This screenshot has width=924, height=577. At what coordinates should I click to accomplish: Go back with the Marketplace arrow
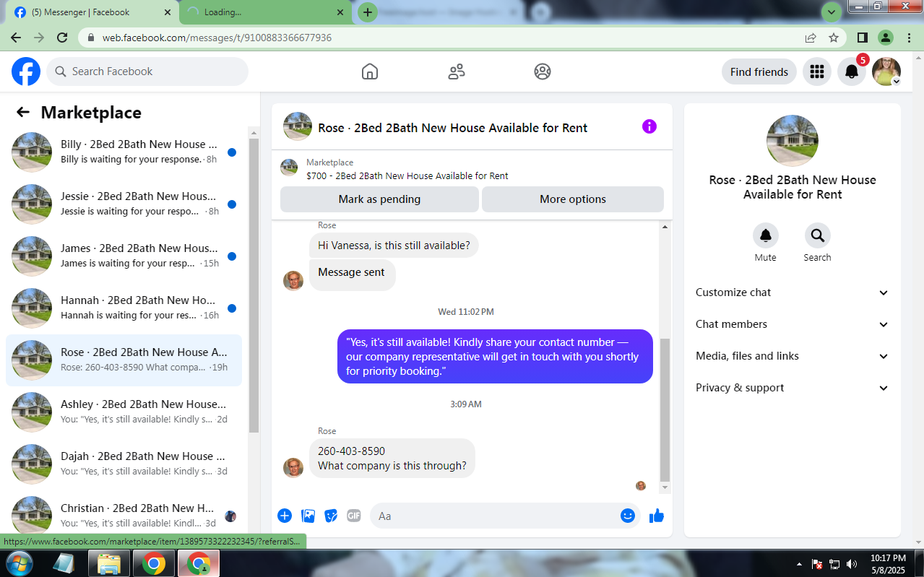(x=23, y=112)
